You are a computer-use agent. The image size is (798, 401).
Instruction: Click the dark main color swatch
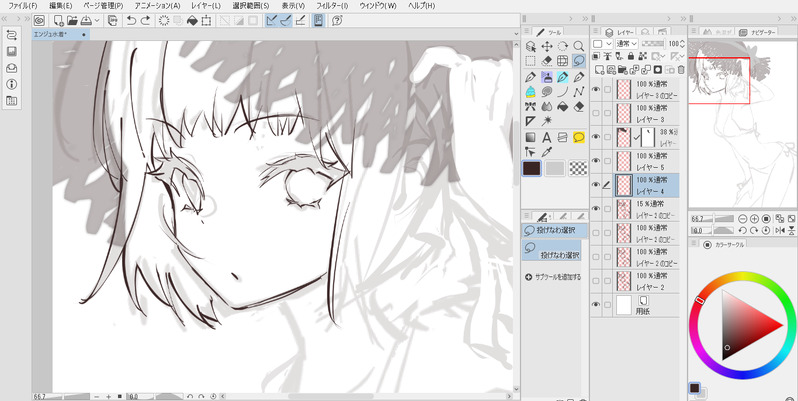(x=532, y=168)
